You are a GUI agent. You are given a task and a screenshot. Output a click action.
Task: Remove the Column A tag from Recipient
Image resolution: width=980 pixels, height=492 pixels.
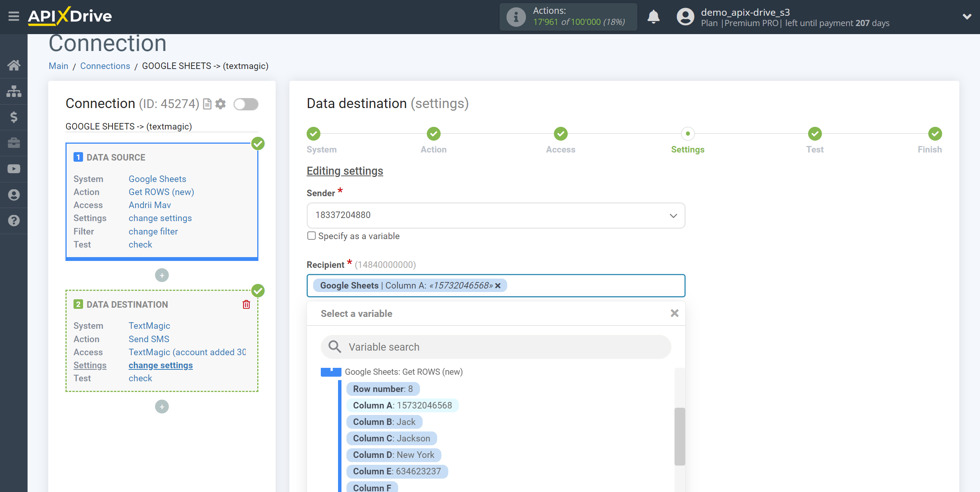[x=498, y=285]
